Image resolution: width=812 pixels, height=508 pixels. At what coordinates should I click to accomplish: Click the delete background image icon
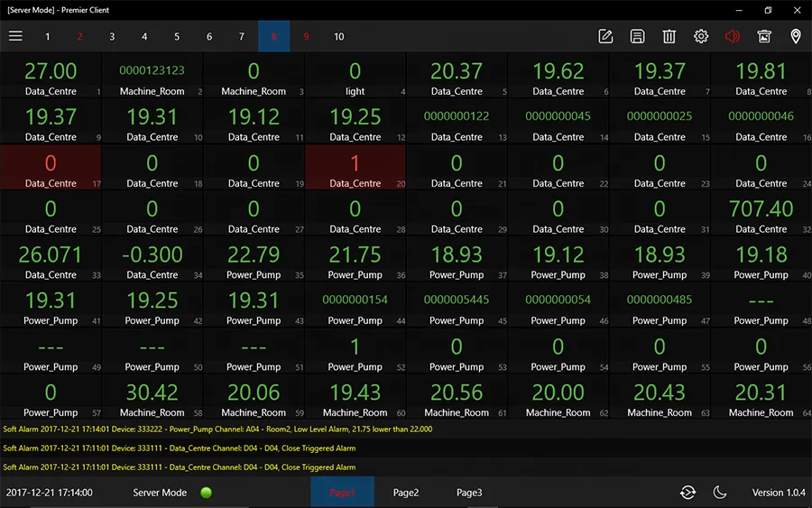tap(764, 36)
